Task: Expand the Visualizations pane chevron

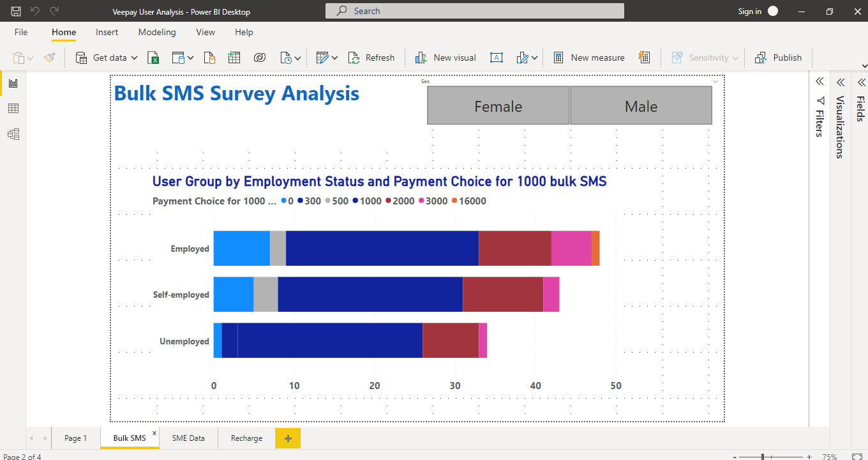Action: 841,82
